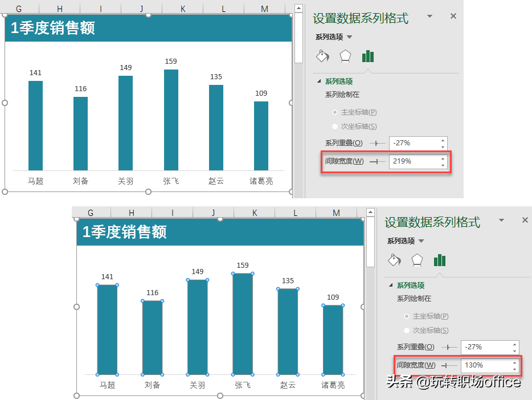Select 张飞 bar with label 159 in top chart
The image size is (532, 400).
pos(171,120)
